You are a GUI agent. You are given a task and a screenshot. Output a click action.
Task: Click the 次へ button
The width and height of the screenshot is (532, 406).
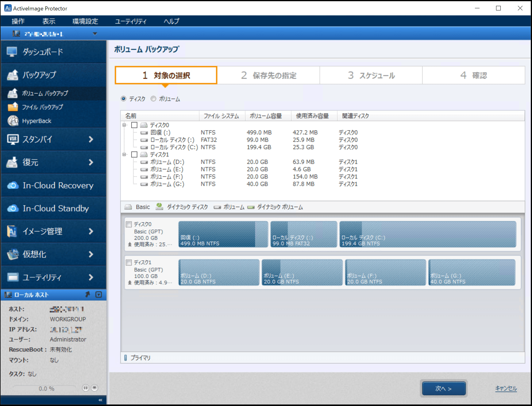click(444, 389)
